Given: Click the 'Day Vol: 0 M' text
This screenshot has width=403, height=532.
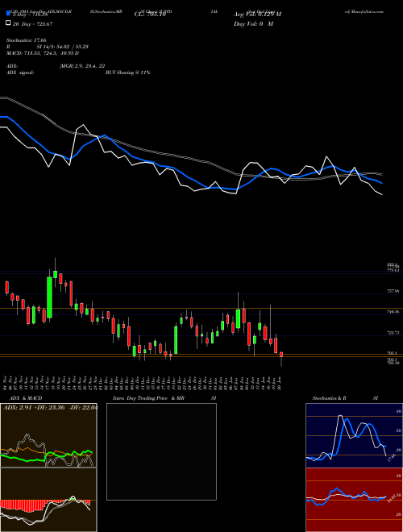Looking at the screenshot, I should (x=253, y=23).
